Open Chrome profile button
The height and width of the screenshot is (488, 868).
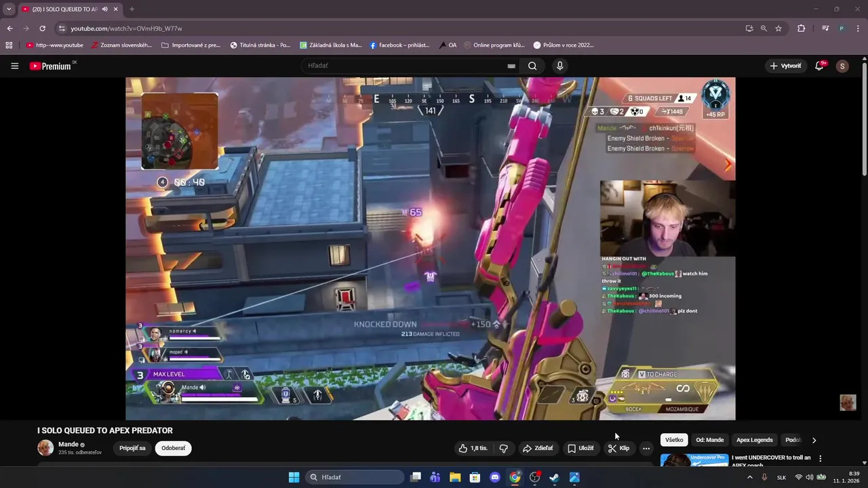coord(842,28)
